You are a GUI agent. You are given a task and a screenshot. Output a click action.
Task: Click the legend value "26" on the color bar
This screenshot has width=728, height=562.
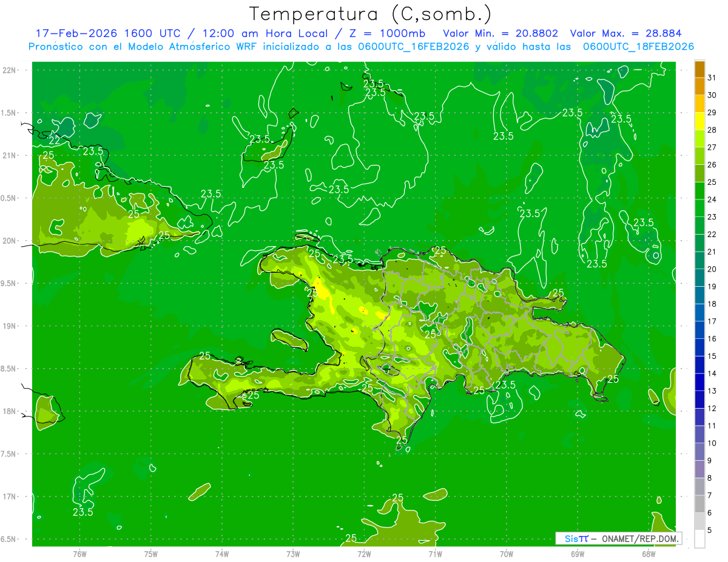coord(712,165)
